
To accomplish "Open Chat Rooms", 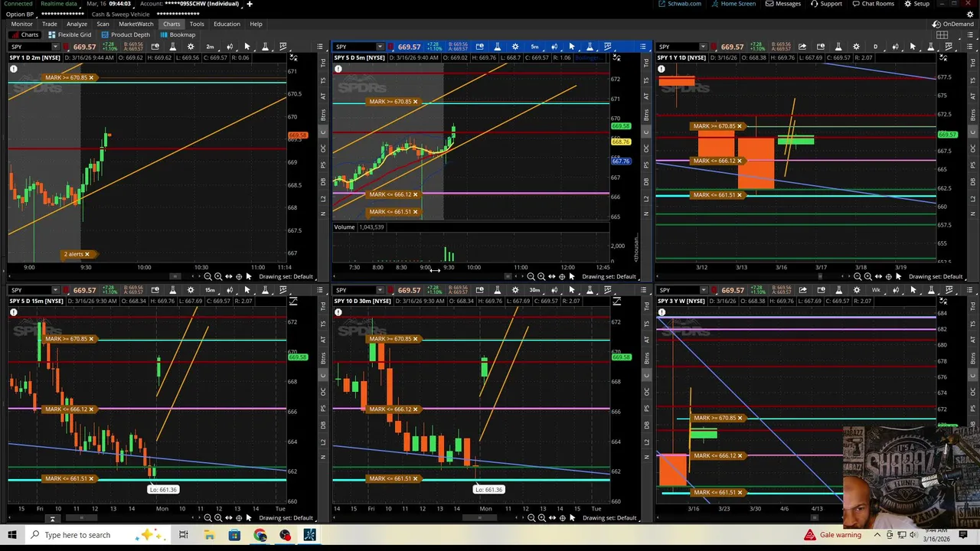I will (x=873, y=4).
